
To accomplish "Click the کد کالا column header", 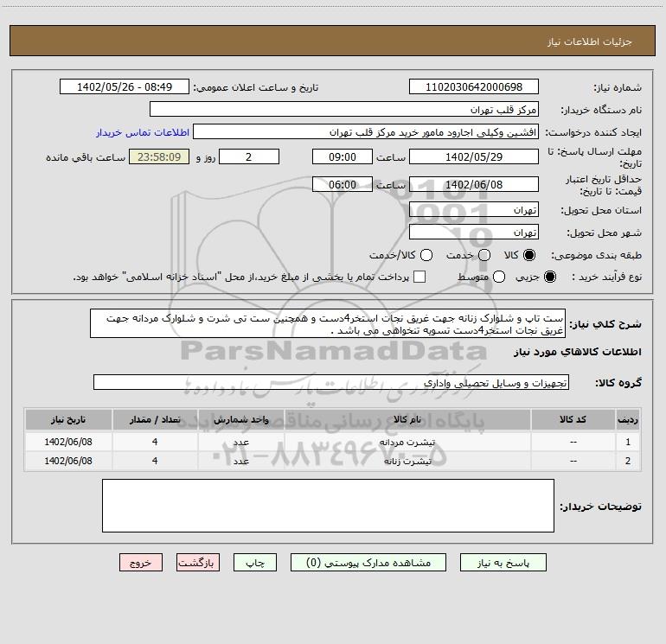I will coord(573,419).
